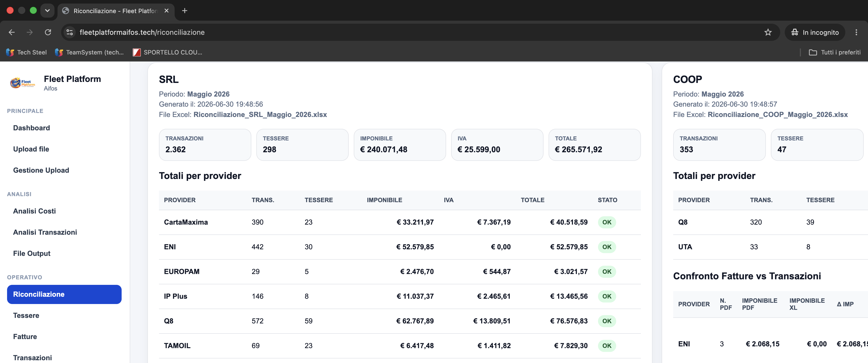Click the SRL IVA € 25.599,00 card
The image size is (868, 363).
click(497, 145)
